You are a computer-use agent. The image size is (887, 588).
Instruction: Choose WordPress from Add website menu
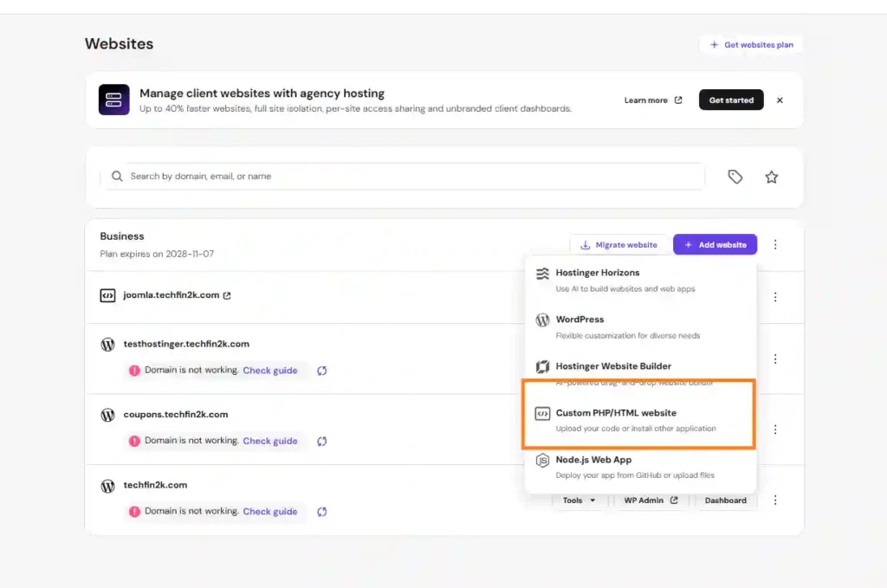(x=640, y=326)
